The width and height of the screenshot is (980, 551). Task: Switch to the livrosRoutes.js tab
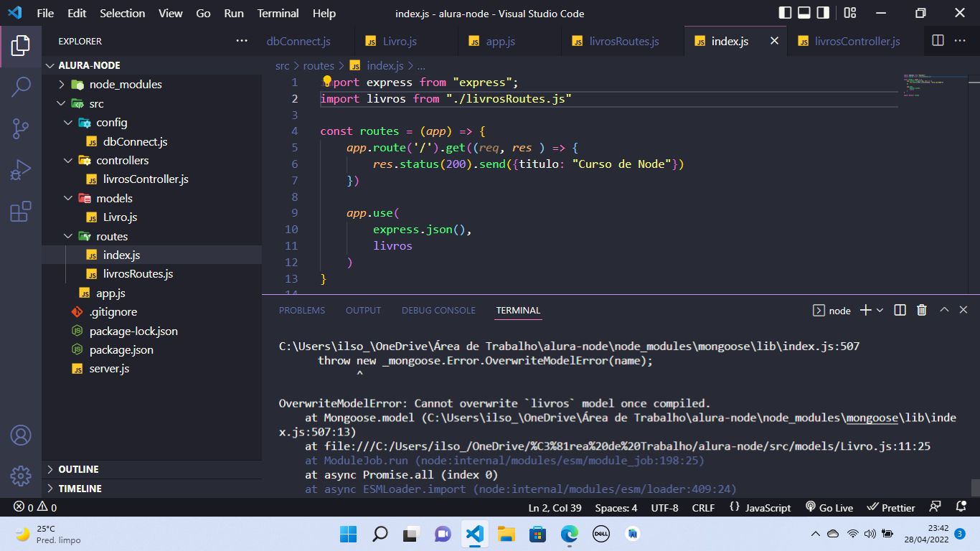pos(623,41)
